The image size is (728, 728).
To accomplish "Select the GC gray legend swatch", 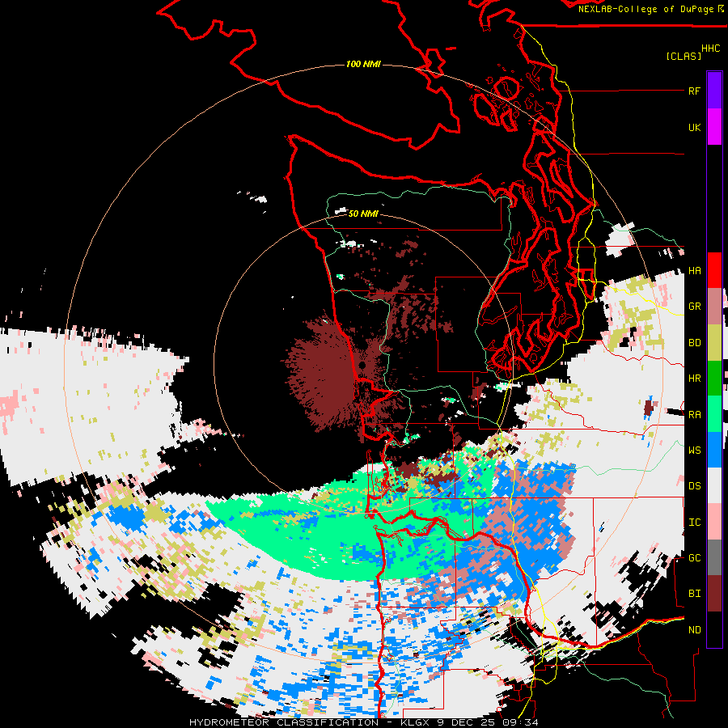I will (714, 557).
